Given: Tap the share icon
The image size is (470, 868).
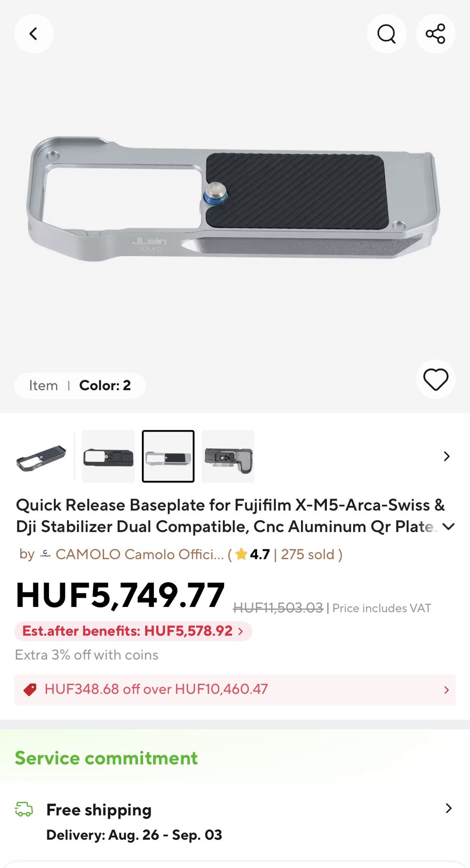Looking at the screenshot, I should 435,34.
